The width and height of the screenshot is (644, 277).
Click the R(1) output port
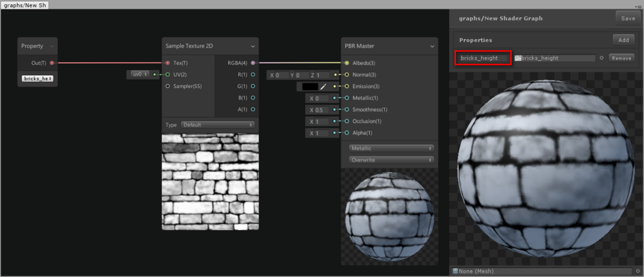[253, 75]
